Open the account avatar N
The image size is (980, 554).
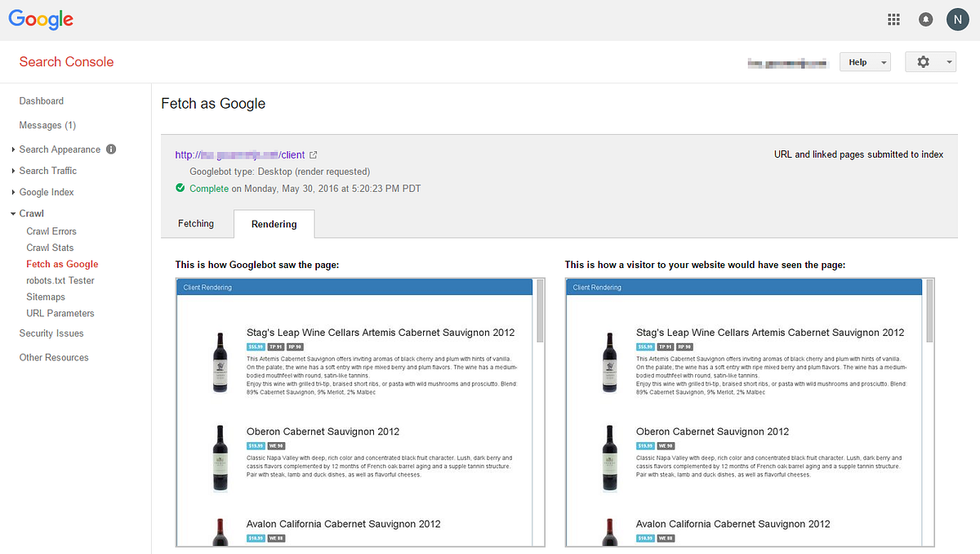pos(956,20)
